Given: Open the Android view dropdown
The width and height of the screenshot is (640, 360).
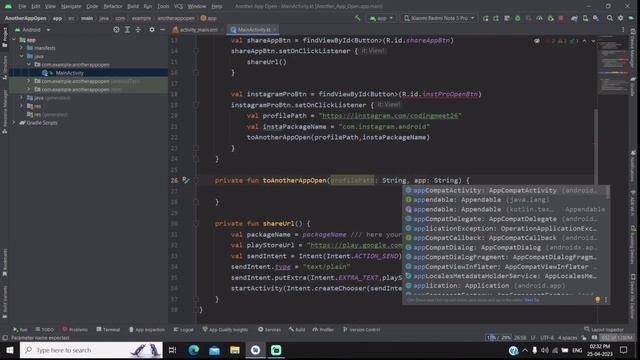Looking at the screenshot, I should pyautogui.click(x=33, y=30).
